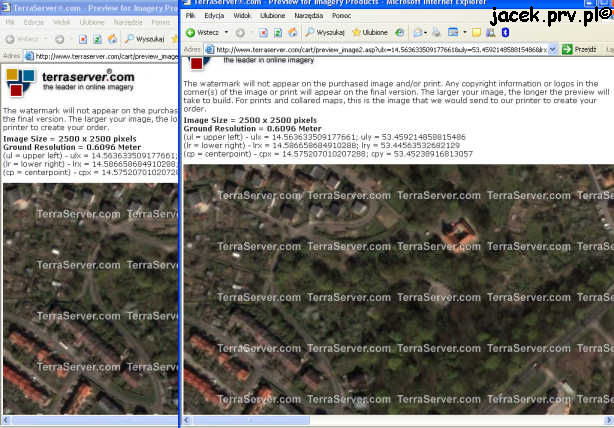Open the Ulubione menu in front window
This screenshot has height=428, width=614.
point(273,16)
